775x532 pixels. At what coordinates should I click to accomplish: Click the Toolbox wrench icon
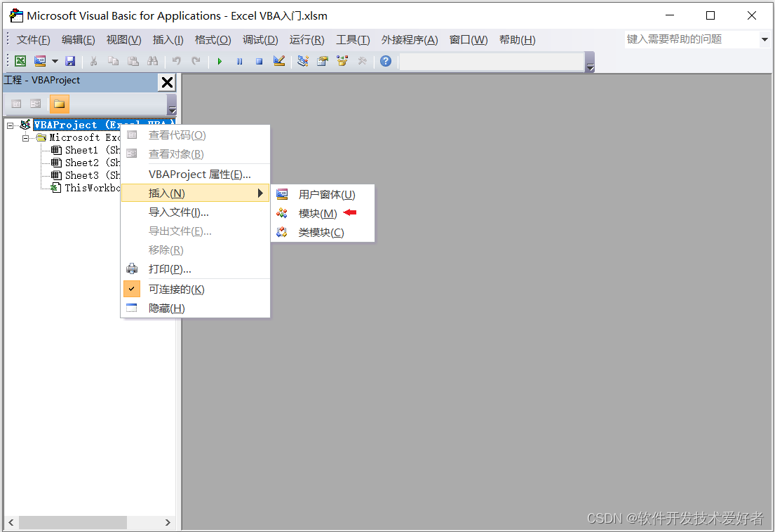(363, 61)
